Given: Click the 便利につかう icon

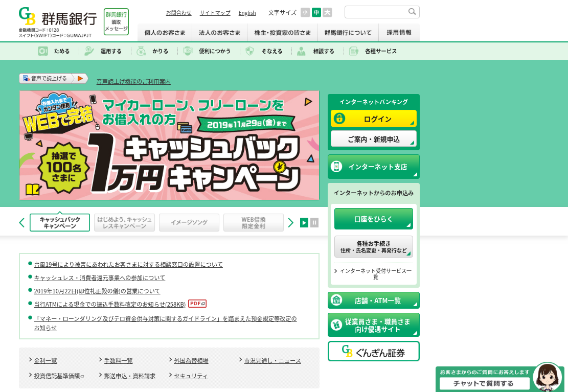Looking at the screenshot, I should (188, 51).
